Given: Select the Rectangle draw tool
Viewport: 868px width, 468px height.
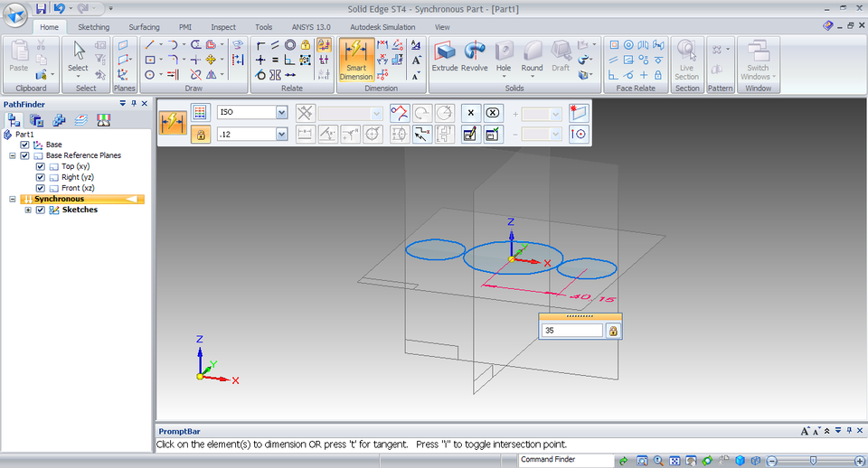Looking at the screenshot, I should pyautogui.click(x=149, y=60).
